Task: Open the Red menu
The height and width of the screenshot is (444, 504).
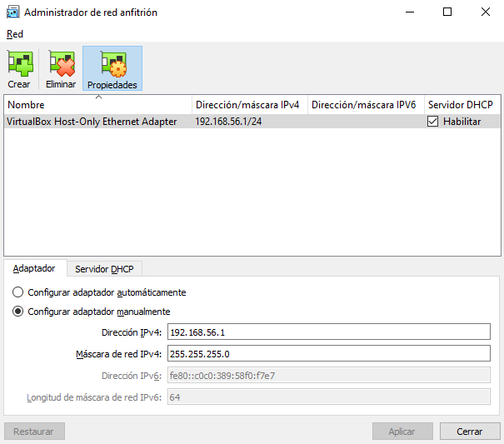Action: point(15,34)
